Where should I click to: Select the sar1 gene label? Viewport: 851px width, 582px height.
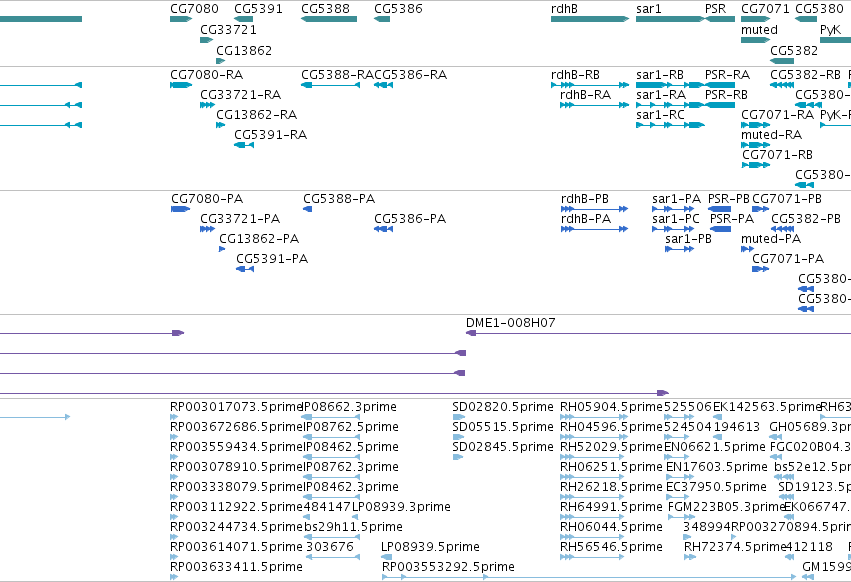[x=649, y=9]
